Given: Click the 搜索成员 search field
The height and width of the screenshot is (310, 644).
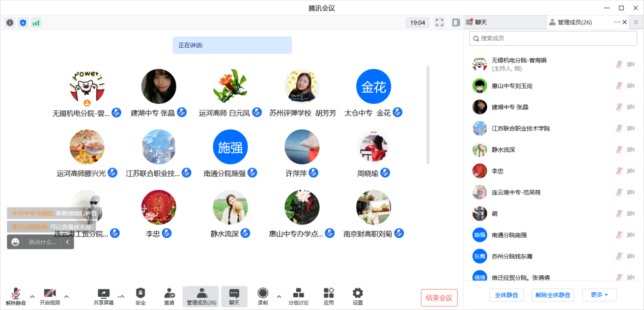Looking at the screenshot, I should click(x=553, y=38).
